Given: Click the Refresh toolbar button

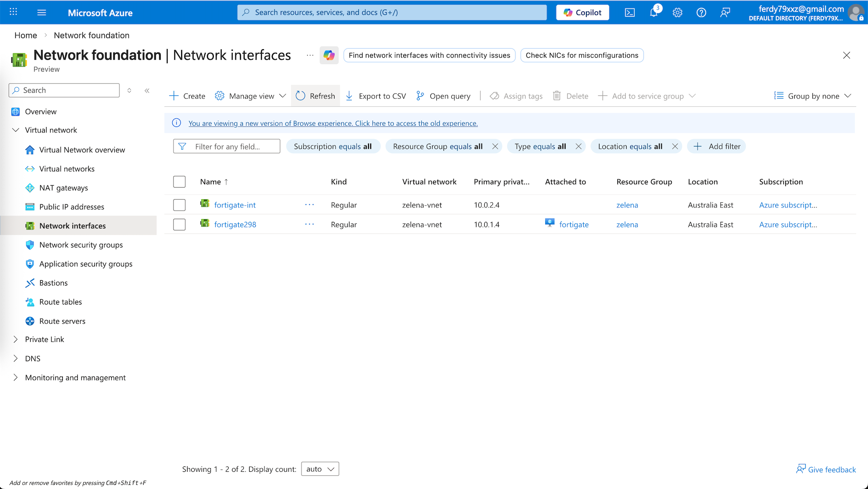Looking at the screenshot, I should pos(316,96).
